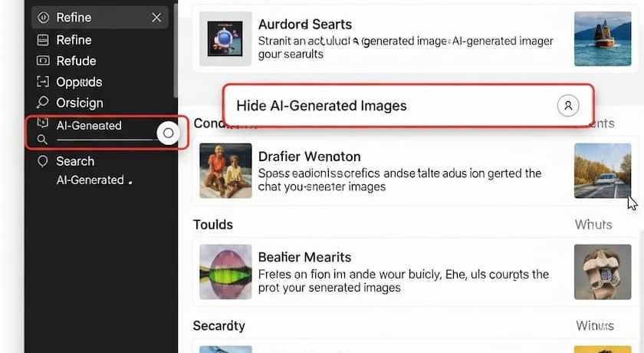644x353 pixels.
Task: Open the Aurdord Searts result title
Action: coord(305,25)
